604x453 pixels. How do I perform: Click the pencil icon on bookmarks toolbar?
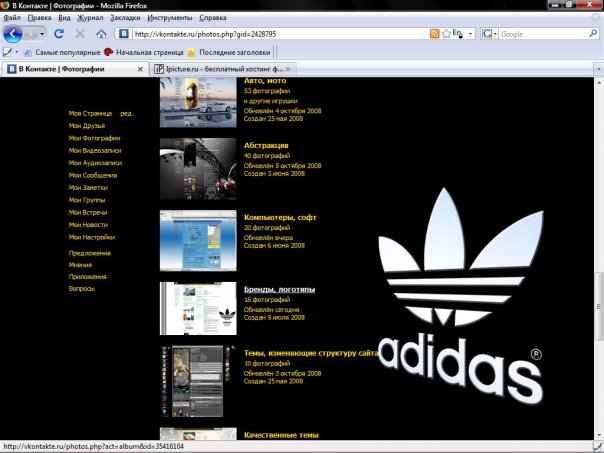(x=7, y=52)
